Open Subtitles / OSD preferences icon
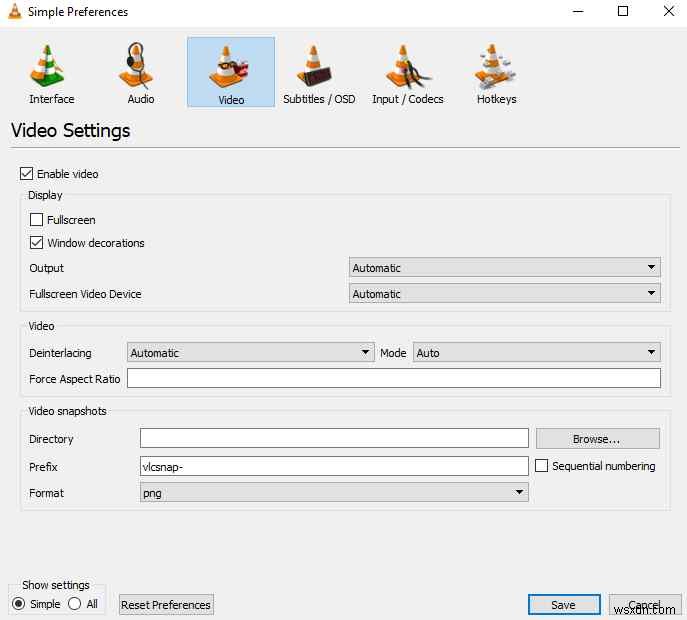Viewport: 687px width, 620px height. pyautogui.click(x=315, y=66)
